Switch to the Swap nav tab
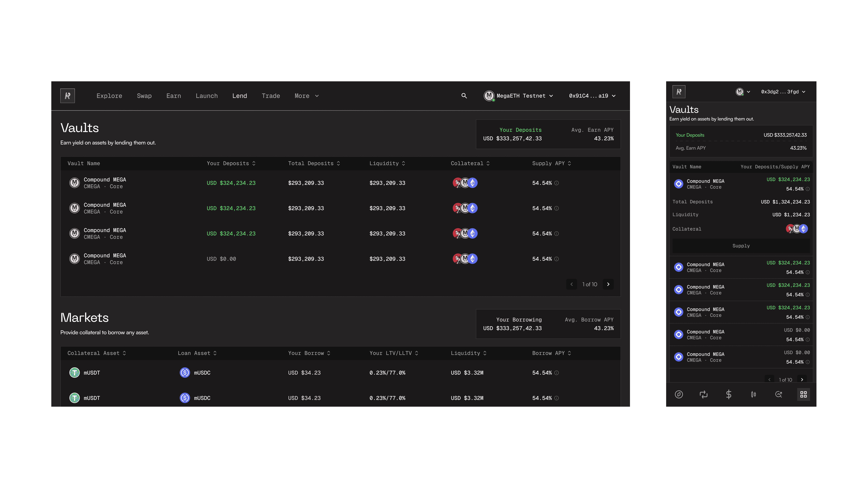Image resolution: width=868 pixels, height=488 pixels. click(144, 96)
